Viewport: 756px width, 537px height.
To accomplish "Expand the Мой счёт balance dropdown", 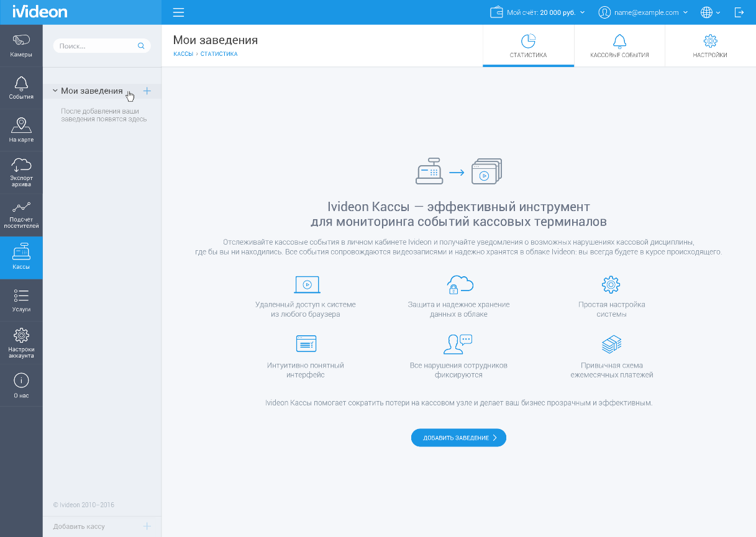I will pyautogui.click(x=582, y=12).
